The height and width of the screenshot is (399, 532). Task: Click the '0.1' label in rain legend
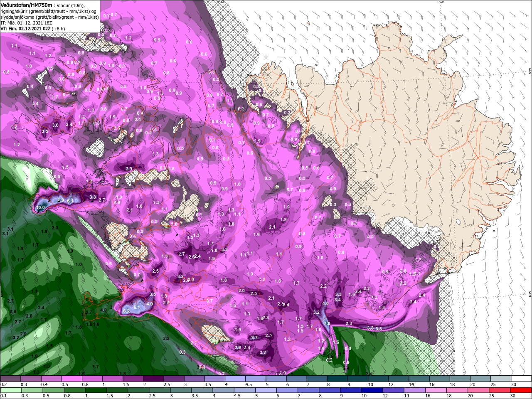3,396
